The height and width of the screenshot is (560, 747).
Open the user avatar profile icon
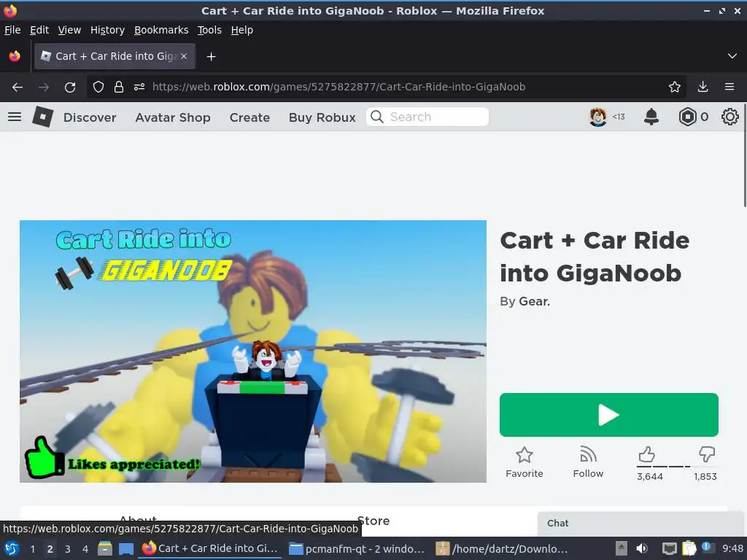pyautogui.click(x=597, y=117)
